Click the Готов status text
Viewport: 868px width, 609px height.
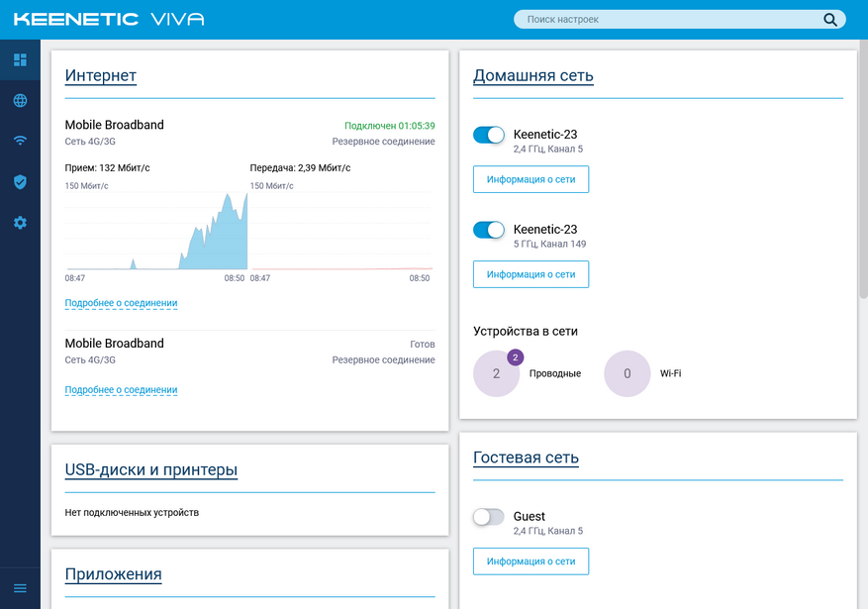point(423,345)
